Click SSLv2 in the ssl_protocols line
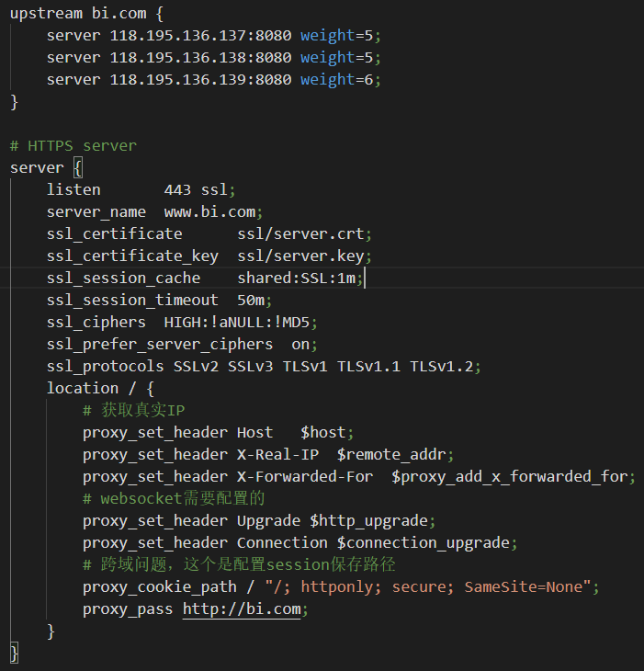This screenshot has height=671, width=644. click(x=196, y=367)
